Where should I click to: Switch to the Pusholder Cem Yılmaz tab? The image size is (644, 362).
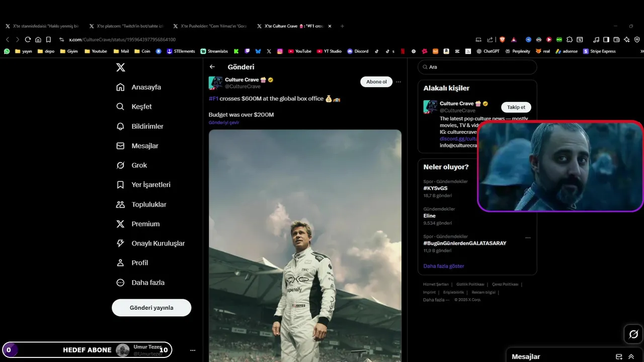point(210,26)
